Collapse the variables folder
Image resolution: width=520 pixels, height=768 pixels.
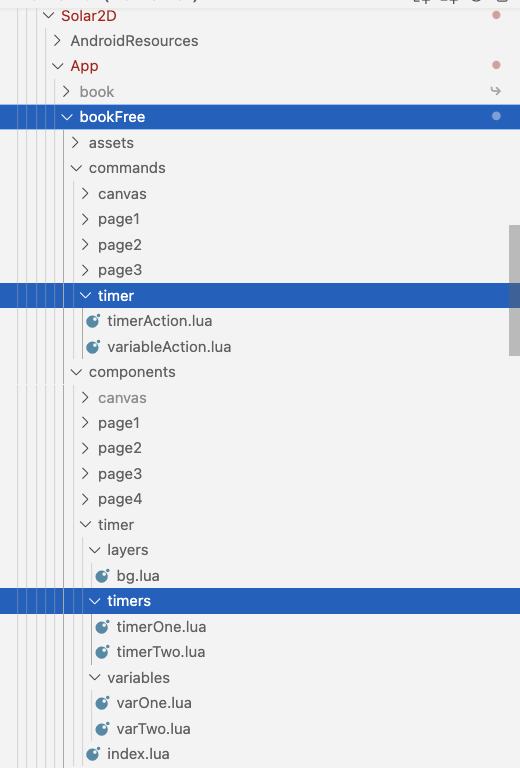(95, 677)
